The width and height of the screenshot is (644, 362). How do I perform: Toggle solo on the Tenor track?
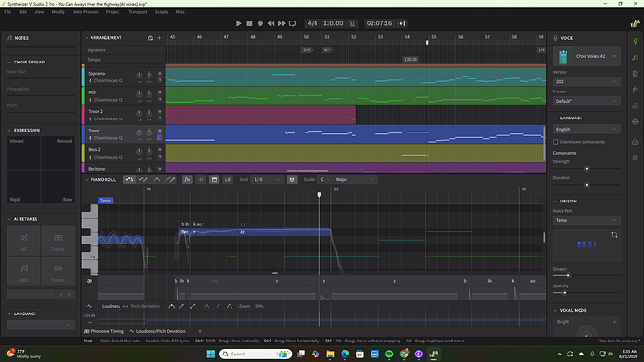pos(160,137)
